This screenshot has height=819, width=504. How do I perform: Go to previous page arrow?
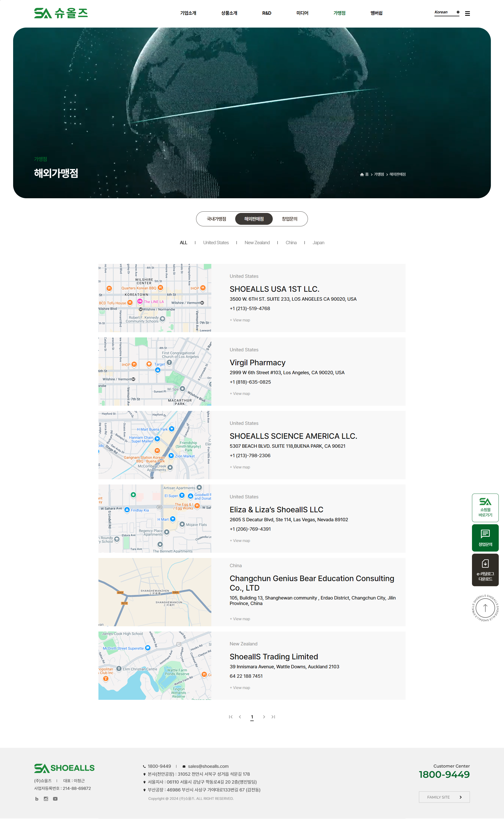click(240, 717)
